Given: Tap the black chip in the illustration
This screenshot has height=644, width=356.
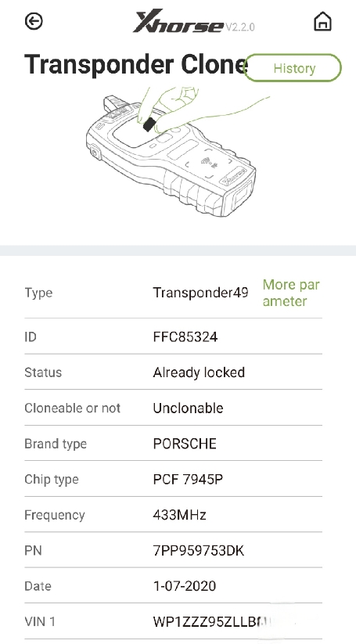Looking at the screenshot, I should click(149, 124).
